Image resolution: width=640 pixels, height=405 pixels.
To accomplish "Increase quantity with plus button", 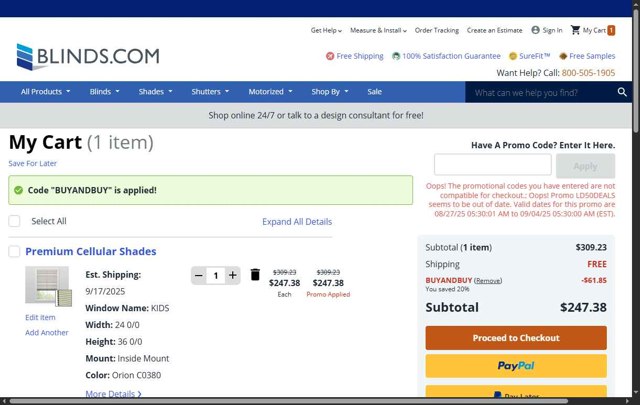I will (x=232, y=276).
